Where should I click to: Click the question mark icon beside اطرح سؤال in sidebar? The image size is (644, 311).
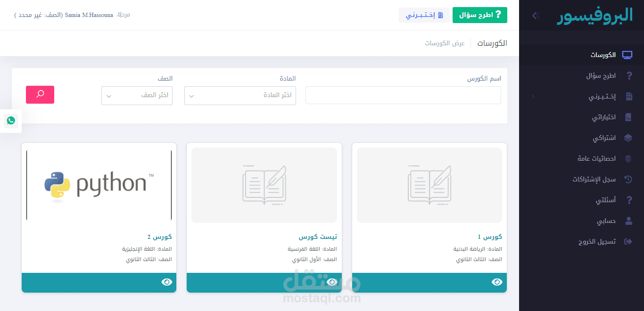tap(628, 76)
